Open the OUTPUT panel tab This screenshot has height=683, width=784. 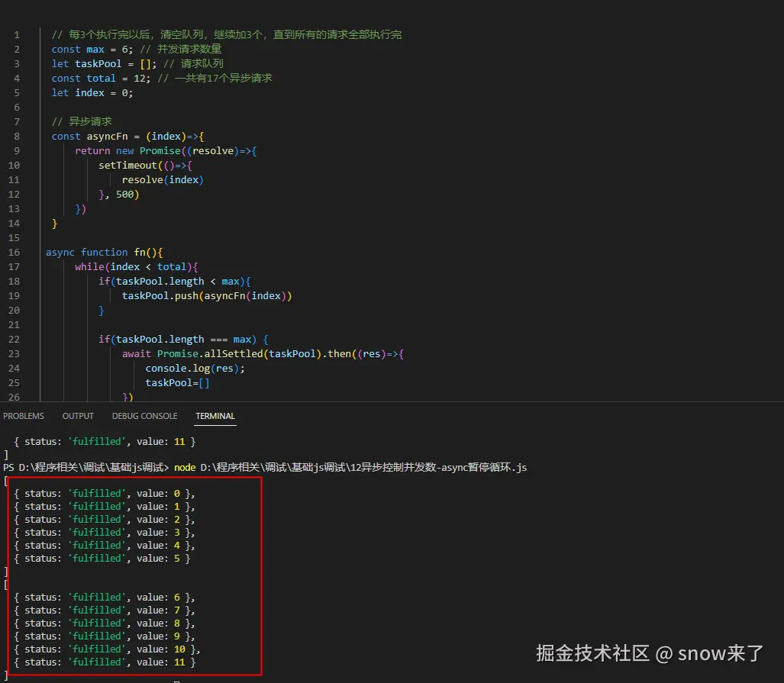coord(78,416)
